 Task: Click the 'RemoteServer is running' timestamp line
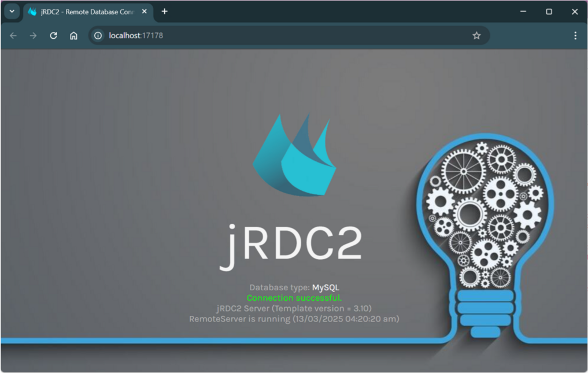click(294, 319)
